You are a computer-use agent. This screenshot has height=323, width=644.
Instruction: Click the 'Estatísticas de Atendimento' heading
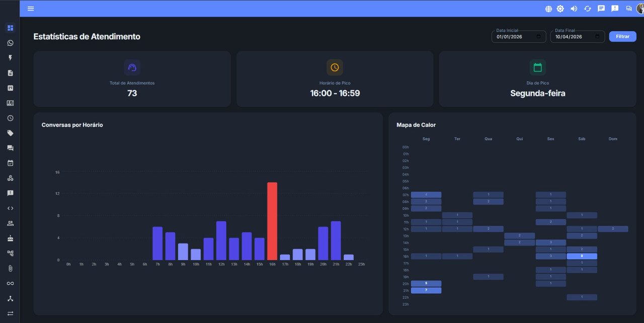pyautogui.click(x=87, y=37)
